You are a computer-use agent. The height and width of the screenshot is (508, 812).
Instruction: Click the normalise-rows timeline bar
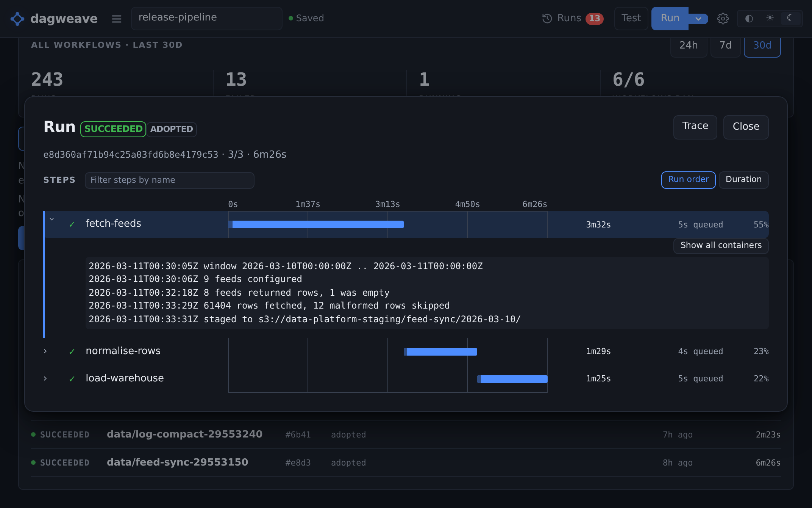pyautogui.click(x=440, y=352)
